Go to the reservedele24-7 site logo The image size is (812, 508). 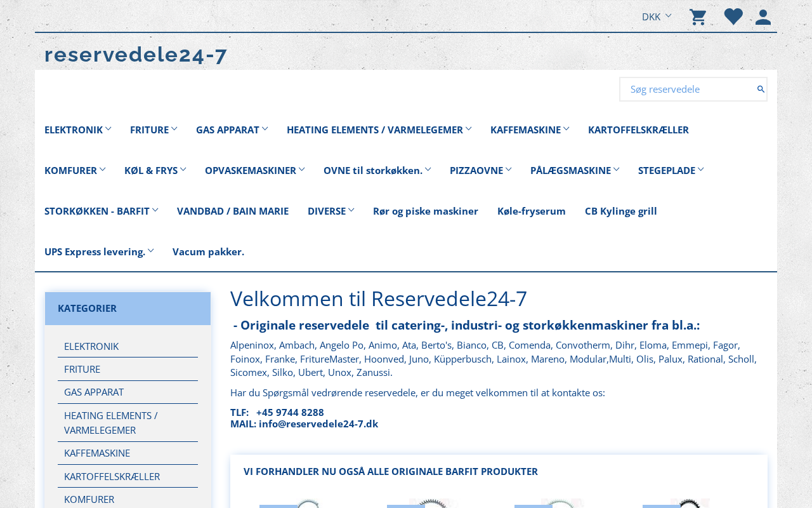(136, 55)
